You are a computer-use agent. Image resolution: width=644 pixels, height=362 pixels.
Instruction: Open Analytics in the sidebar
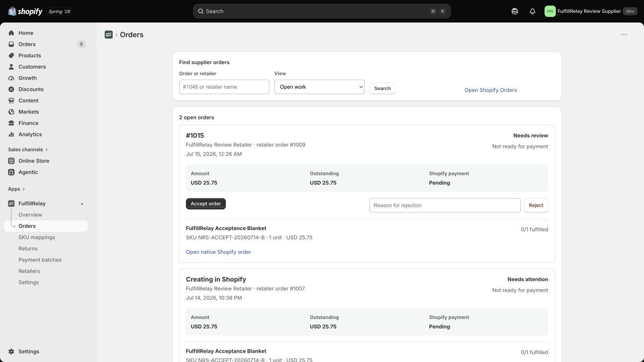click(x=30, y=134)
